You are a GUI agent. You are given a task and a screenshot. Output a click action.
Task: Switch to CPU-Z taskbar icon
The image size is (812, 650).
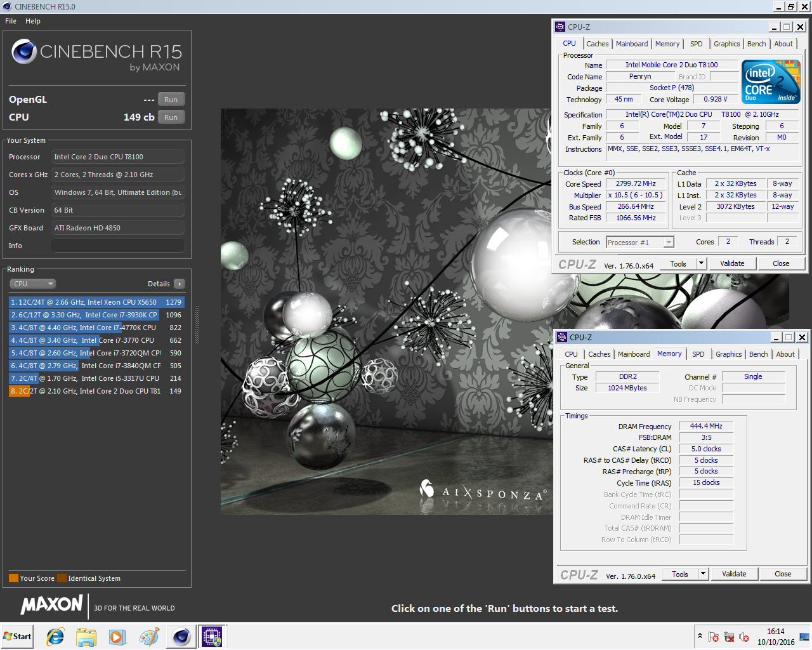tap(212, 637)
